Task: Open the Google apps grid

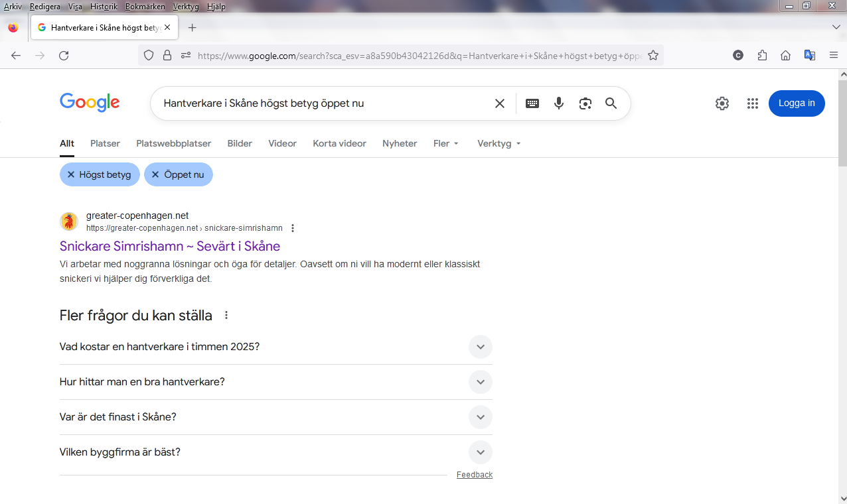Action: pos(752,103)
